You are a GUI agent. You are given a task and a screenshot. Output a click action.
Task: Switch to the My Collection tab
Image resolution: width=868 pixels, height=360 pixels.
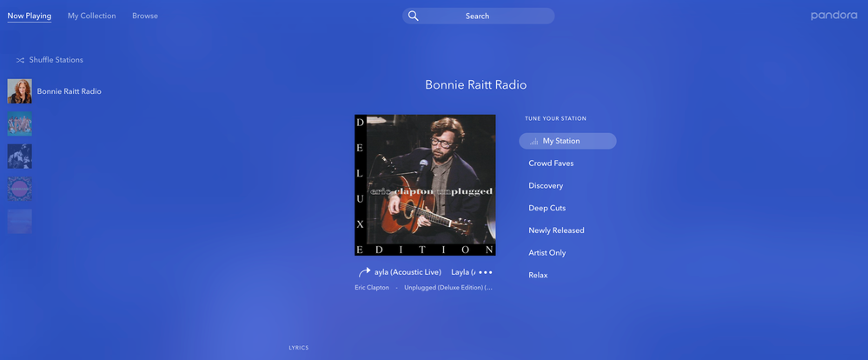click(x=91, y=16)
